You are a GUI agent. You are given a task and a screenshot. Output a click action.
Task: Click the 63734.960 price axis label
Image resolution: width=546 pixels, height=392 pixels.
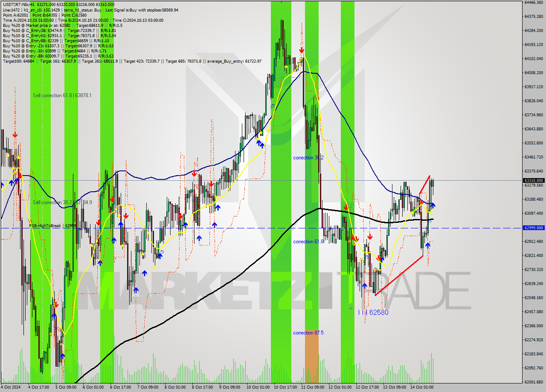click(x=533, y=115)
